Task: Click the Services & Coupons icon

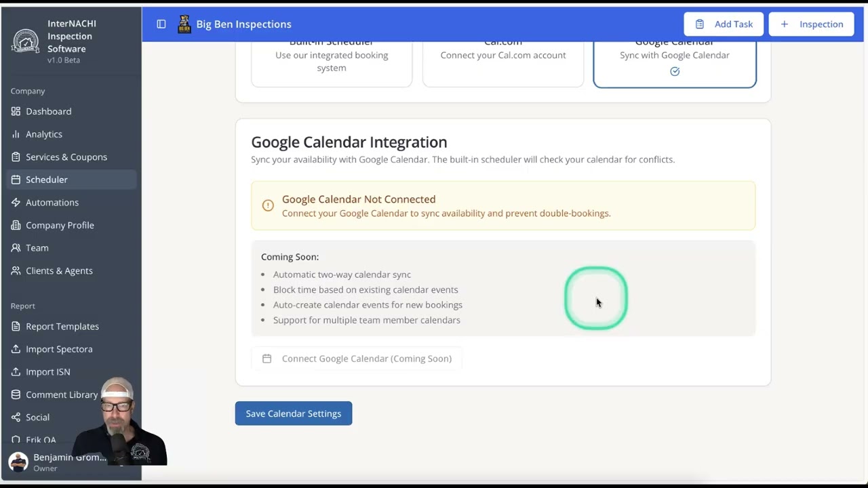Action: (16, 157)
